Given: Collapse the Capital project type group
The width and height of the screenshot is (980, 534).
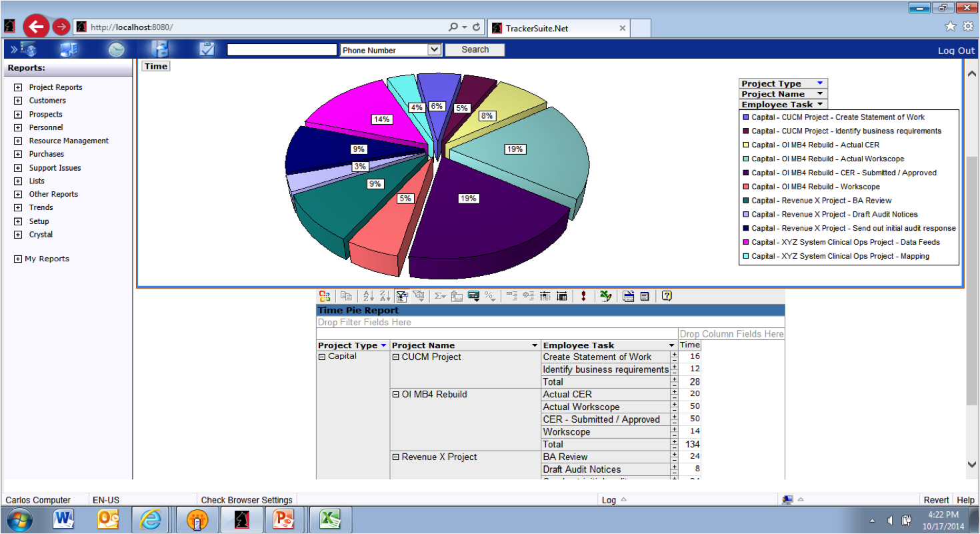Looking at the screenshot, I should [323, 355].
